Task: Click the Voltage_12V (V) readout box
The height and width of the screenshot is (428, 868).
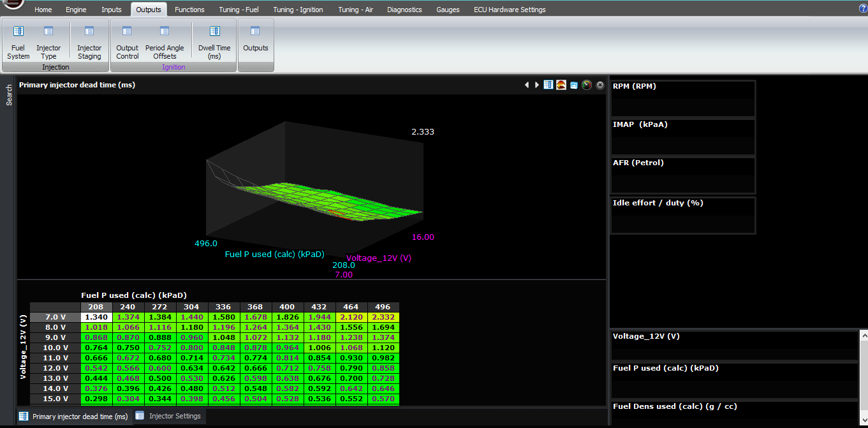Action: [734, 346]
